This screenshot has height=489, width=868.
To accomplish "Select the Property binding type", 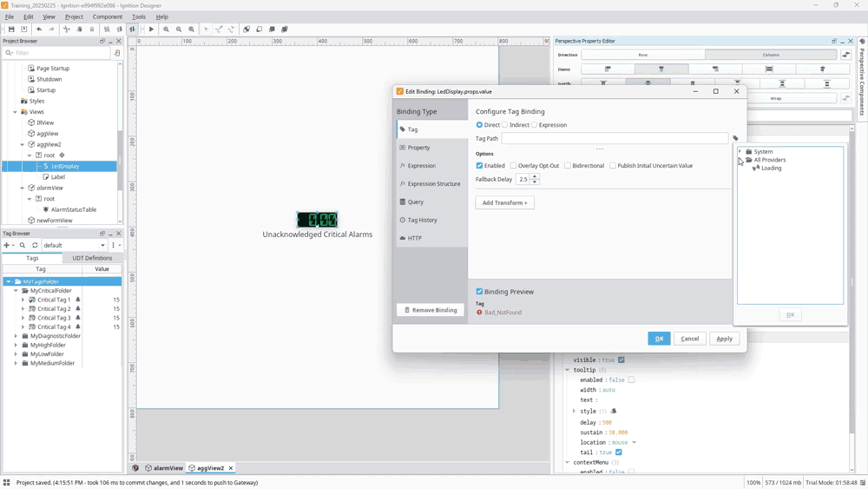I will (x=432, y=148).
